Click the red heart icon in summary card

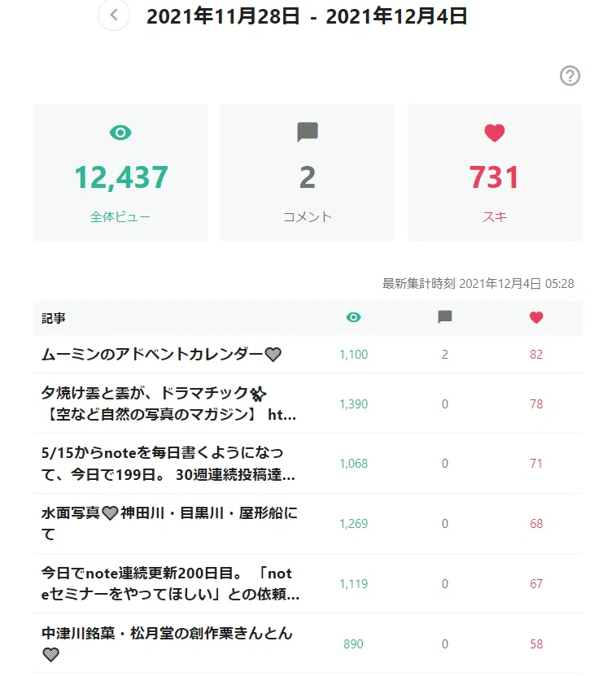(x=495, y=133)
